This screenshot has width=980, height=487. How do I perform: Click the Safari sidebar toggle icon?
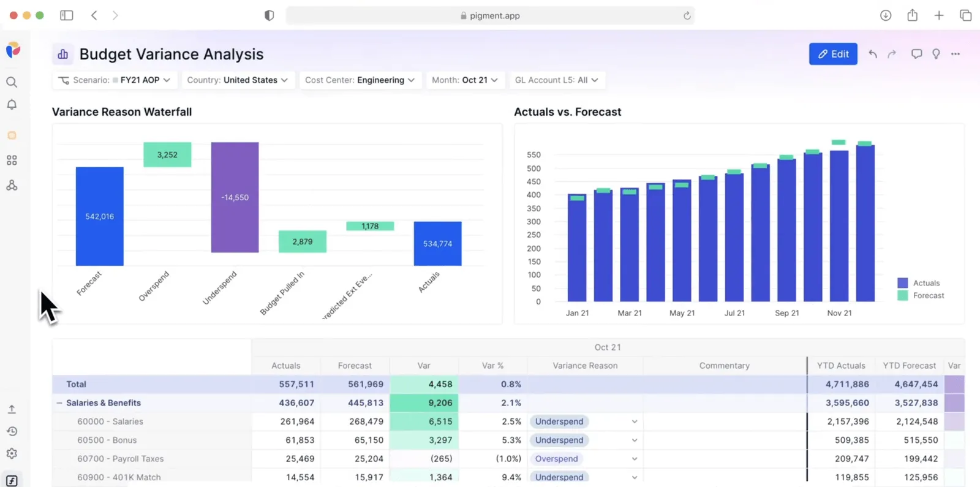coord(66,15)
